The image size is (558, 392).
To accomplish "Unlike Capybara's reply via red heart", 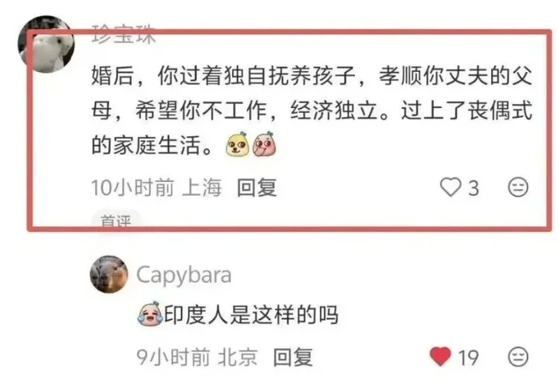I will [440, 356].
